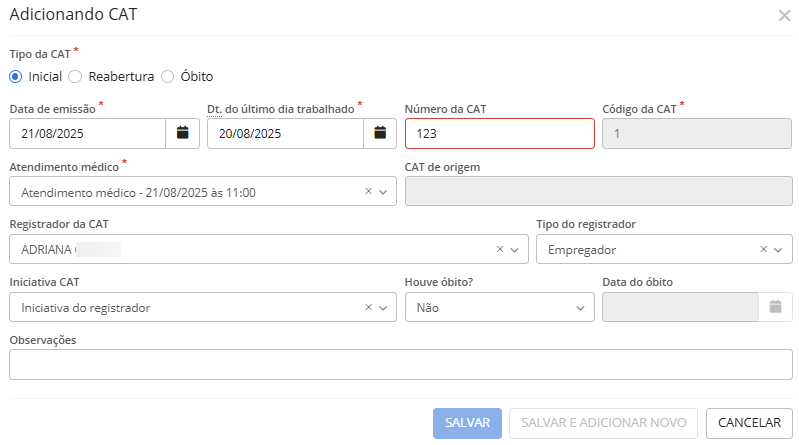Select the Óbito radio option
Image resolution: width=799 pixels, height=445 pixels.
[167, 76]
